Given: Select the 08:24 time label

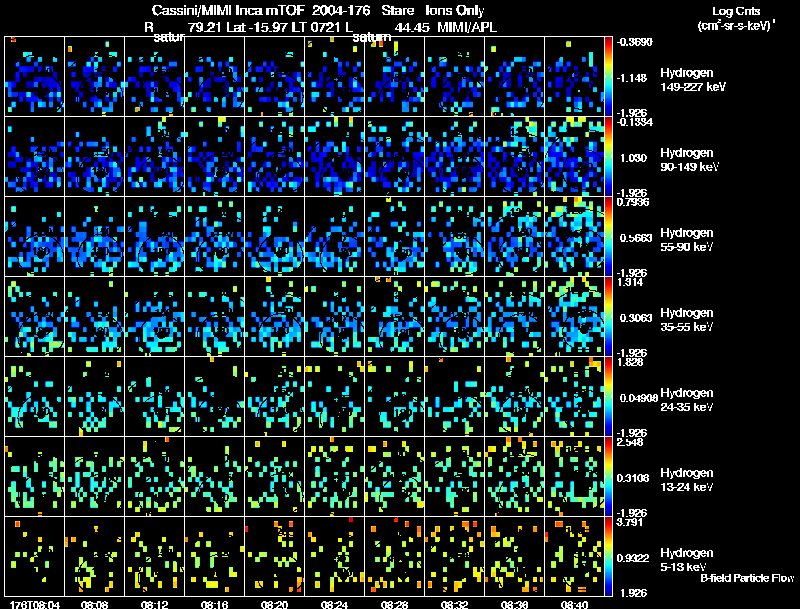Looking at the screenshot, I should [334, 604].
